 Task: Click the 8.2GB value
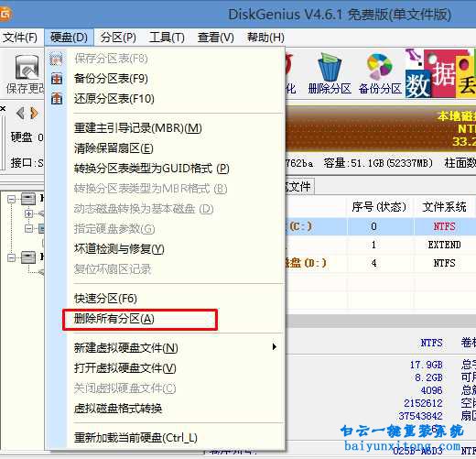point(428,377)
